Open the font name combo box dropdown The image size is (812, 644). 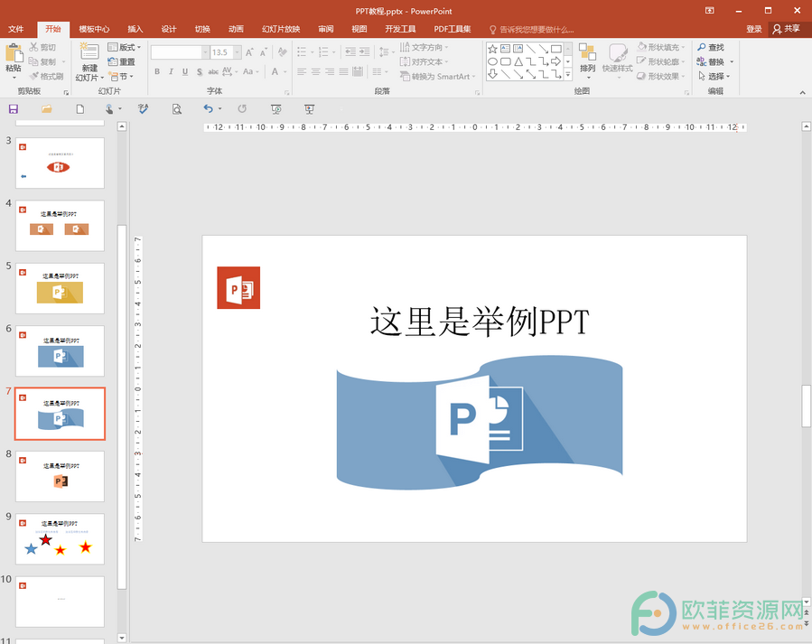coord(205,52)
